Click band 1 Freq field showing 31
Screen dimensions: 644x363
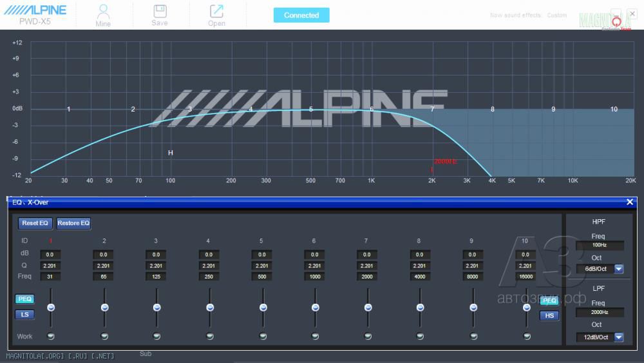[x=50, y=277]
